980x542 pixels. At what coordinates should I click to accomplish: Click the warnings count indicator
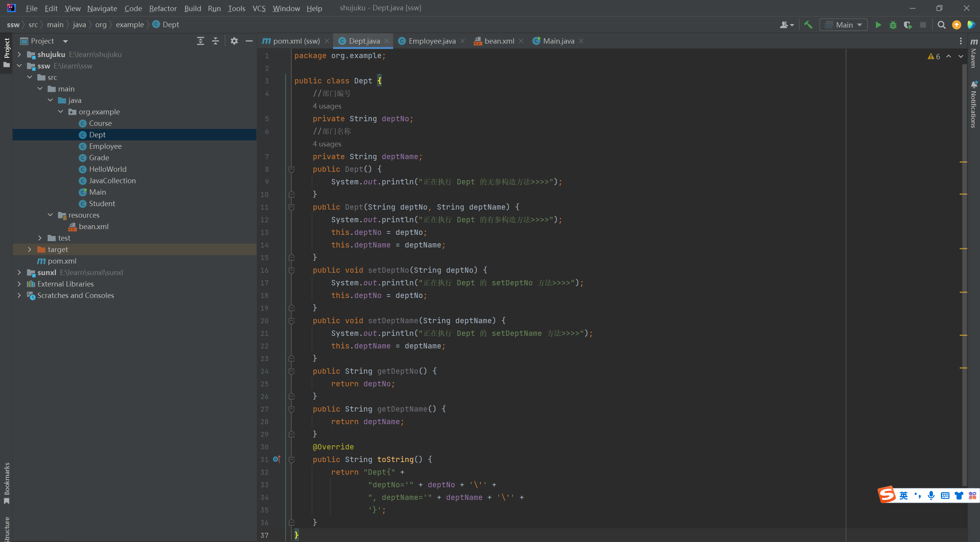pos(934,57)
